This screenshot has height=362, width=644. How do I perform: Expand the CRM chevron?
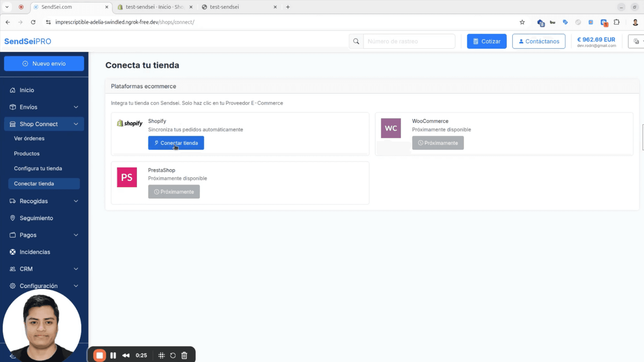pyautogui.click(x=76, y=269)
